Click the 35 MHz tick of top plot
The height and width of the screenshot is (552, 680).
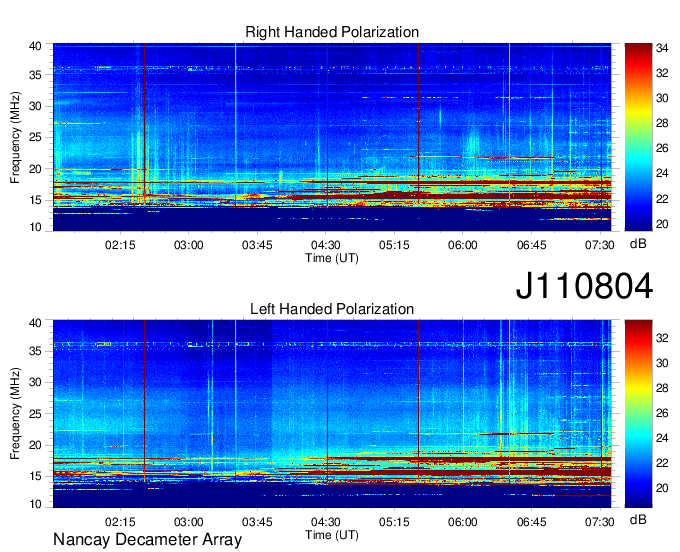point(35,75)
